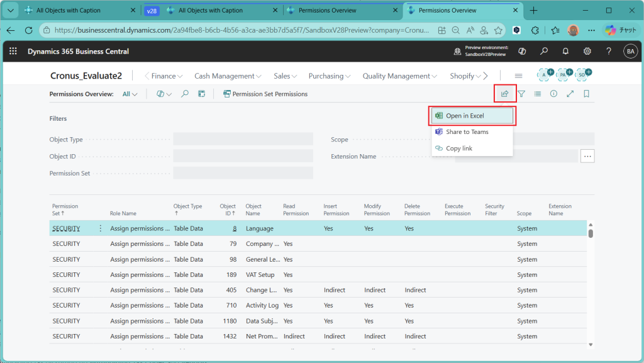
Task: Toggle the filter pane funnel icon
Action: tap(521, 94)
